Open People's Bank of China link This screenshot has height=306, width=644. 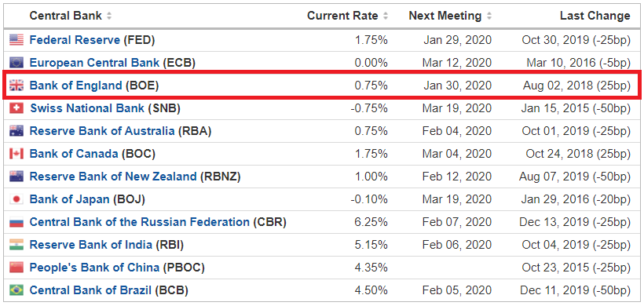tap(94, 268)
